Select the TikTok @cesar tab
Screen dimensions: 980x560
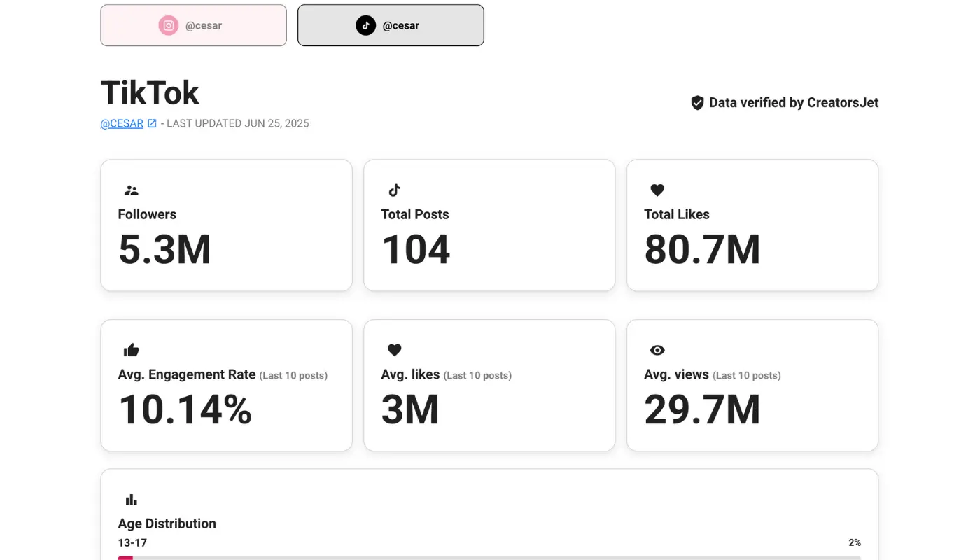[391, 25]
